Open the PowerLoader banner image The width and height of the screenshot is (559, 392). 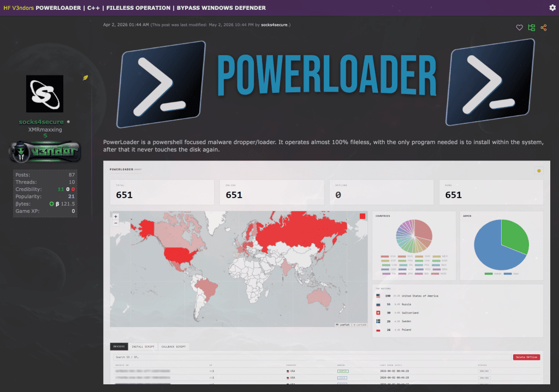click(x=326, y=83)
